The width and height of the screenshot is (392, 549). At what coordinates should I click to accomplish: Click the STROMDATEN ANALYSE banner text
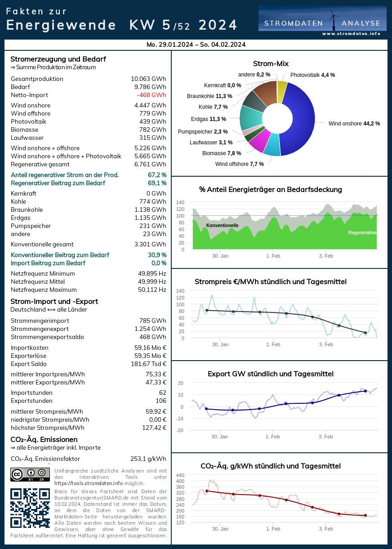coord(322,23)
